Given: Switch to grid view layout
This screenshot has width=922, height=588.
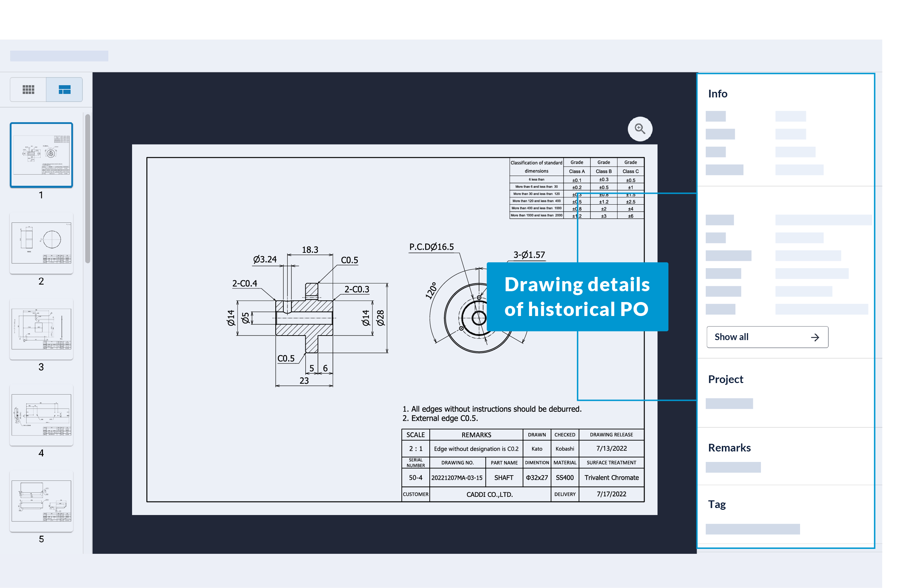Looking at the screenshot, I should click(28, 89).
